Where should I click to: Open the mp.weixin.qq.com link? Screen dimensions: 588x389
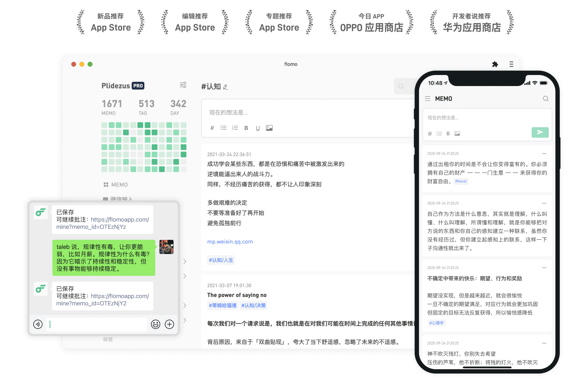point(230,241)
